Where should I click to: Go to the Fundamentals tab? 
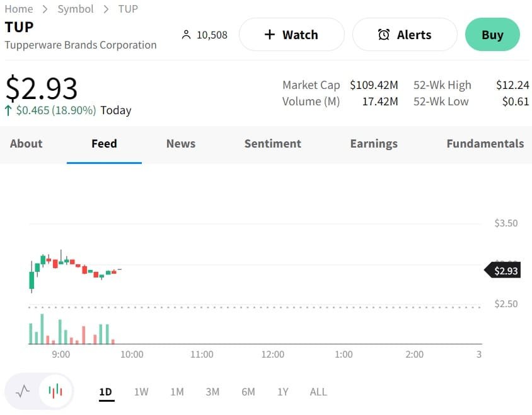(485, 144)
